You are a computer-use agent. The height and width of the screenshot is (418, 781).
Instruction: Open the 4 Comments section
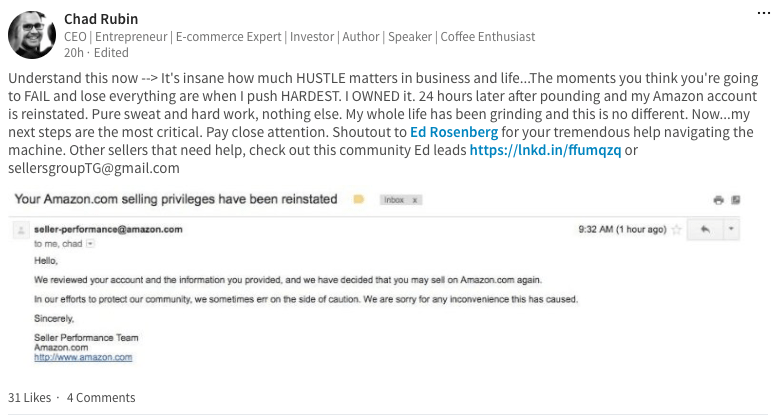[x=101, y=398]
